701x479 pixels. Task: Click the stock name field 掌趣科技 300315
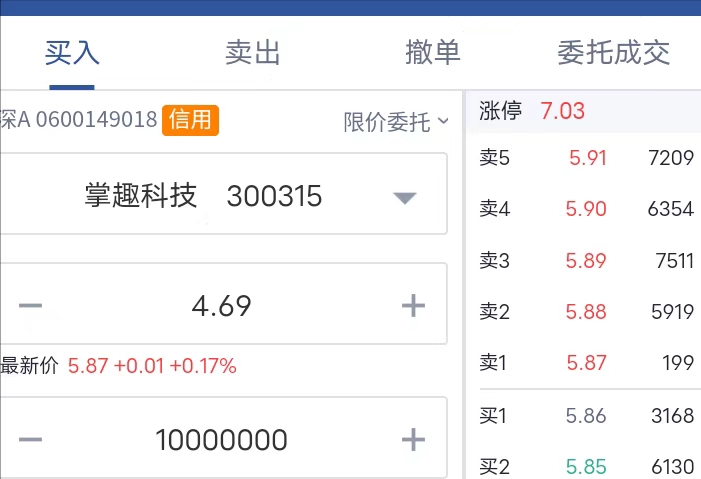tap(224, 193)
